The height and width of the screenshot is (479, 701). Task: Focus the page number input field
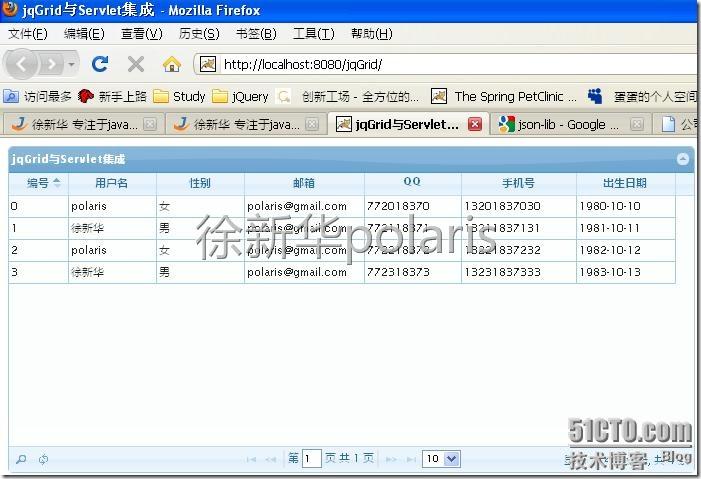[312, 458]
